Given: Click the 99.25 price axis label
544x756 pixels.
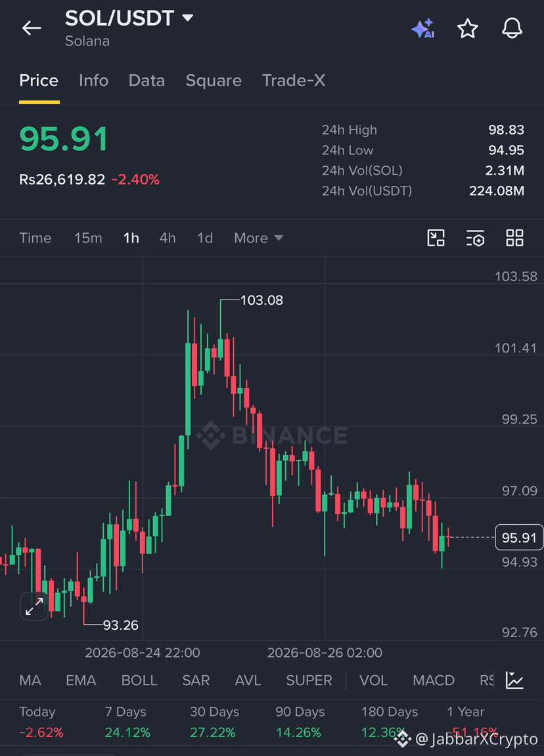Looking at the screenshot, I should point(520,419).
